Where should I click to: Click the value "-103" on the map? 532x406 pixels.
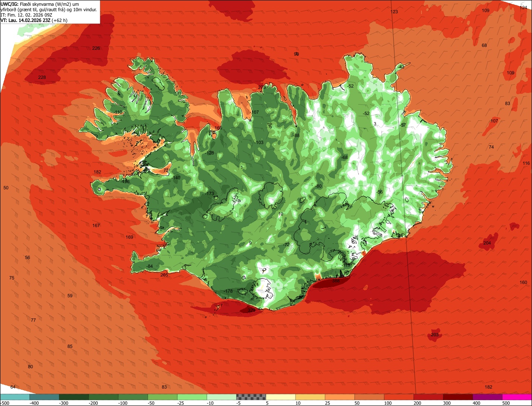(259, 142)
